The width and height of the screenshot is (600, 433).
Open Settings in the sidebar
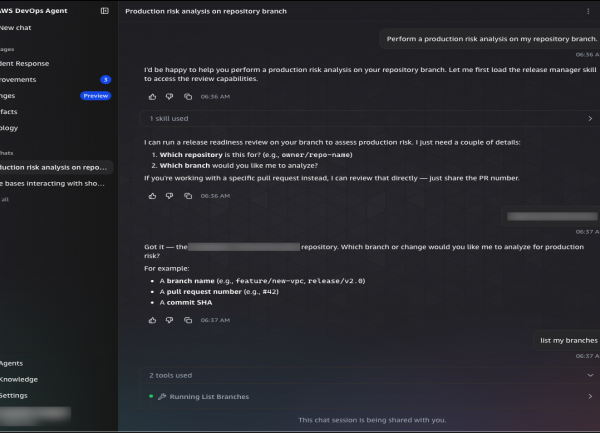tap(14, 396)
